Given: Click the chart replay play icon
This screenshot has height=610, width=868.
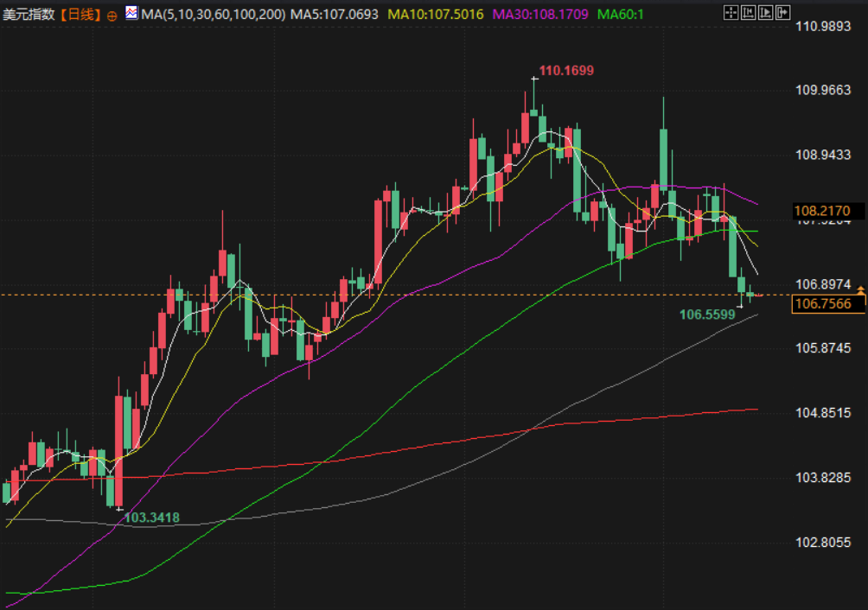Looking at the screenshot, I should click(x=766, y=13).
